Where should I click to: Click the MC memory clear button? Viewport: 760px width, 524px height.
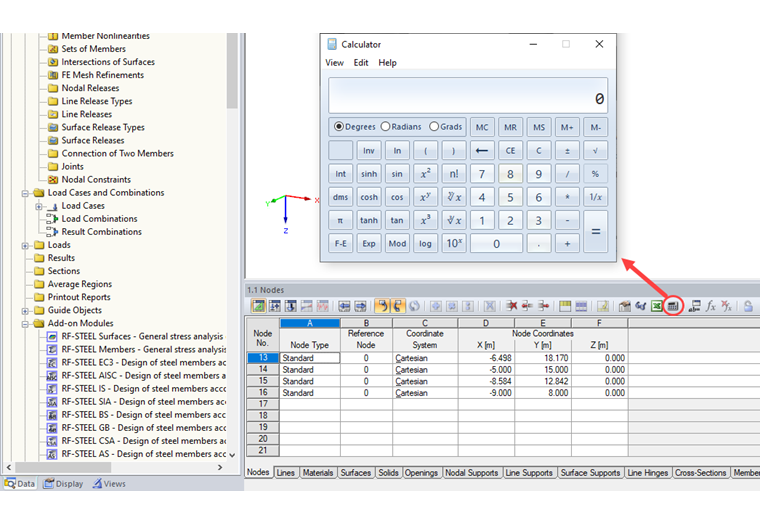(x=482, y=127)
